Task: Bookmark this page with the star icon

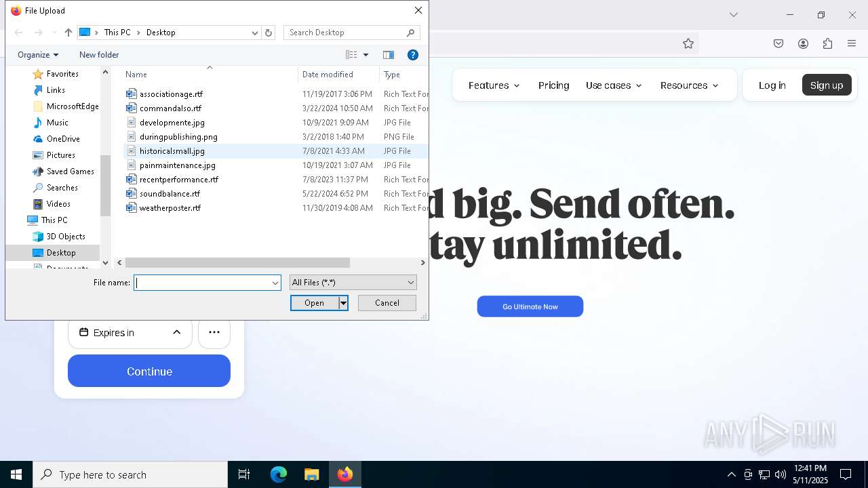Action: (688, 43)
